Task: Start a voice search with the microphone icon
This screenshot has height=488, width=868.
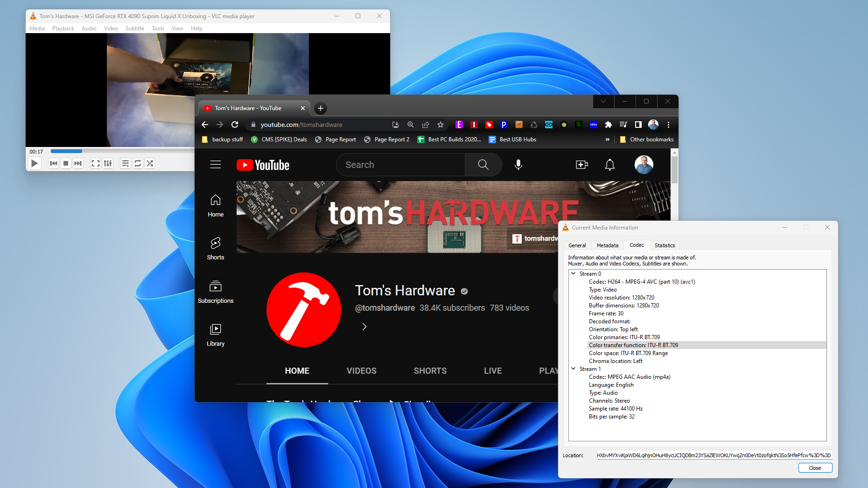Action: point(518,165)
